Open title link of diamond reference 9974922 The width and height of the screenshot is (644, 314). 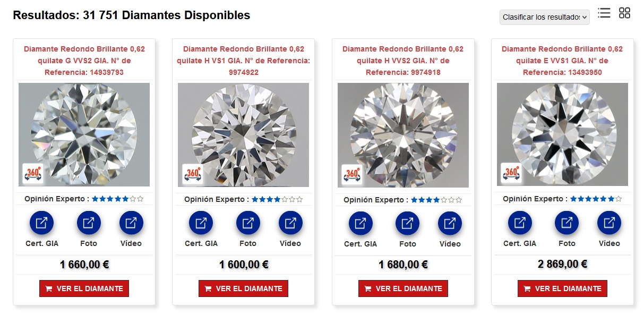tap(243, 60)
